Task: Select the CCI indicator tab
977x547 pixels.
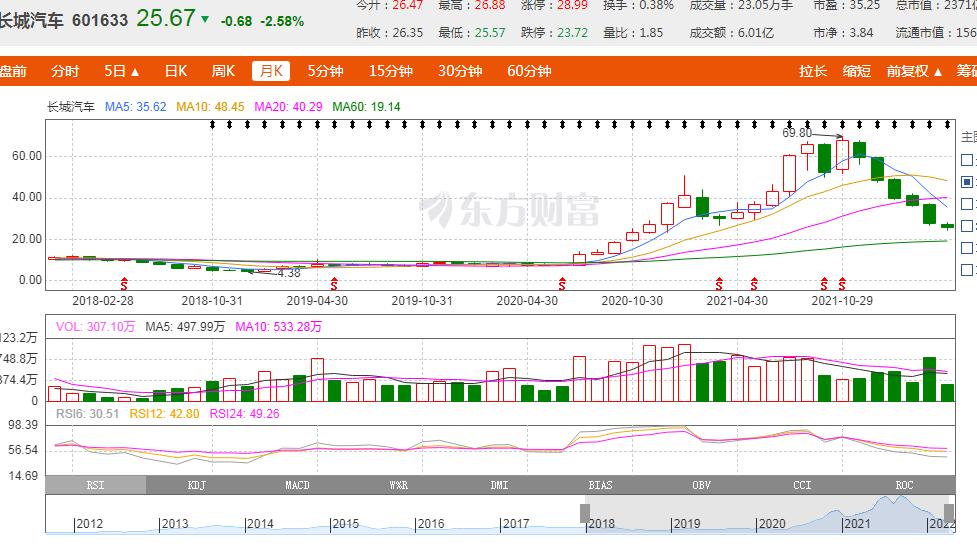Action: pos(803,485)
